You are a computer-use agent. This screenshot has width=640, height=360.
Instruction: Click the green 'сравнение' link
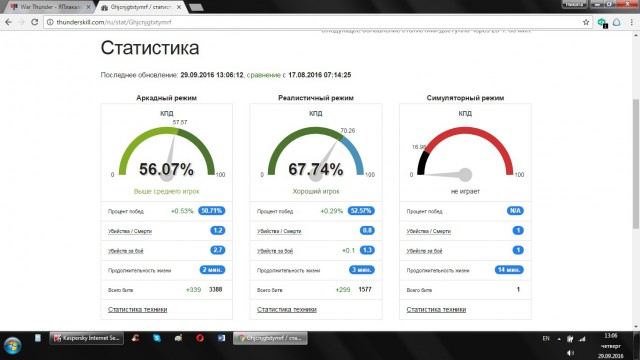(263, 75)
